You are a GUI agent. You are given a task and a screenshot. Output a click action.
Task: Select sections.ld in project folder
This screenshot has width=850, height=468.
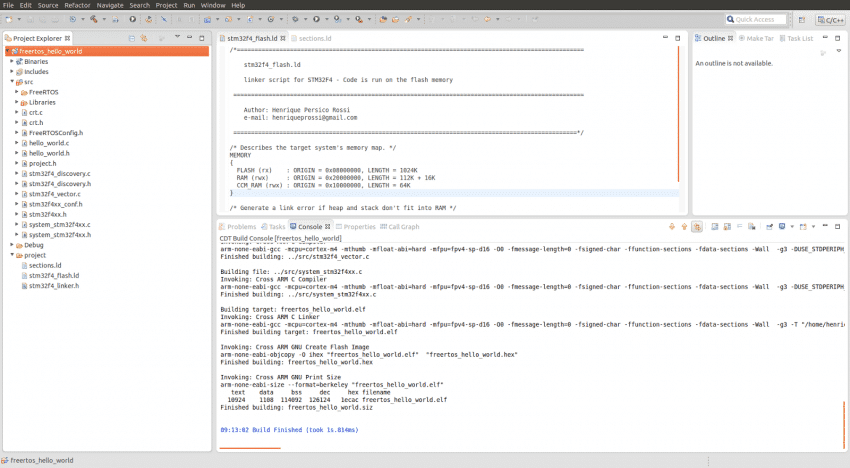(x=45, y=266)
